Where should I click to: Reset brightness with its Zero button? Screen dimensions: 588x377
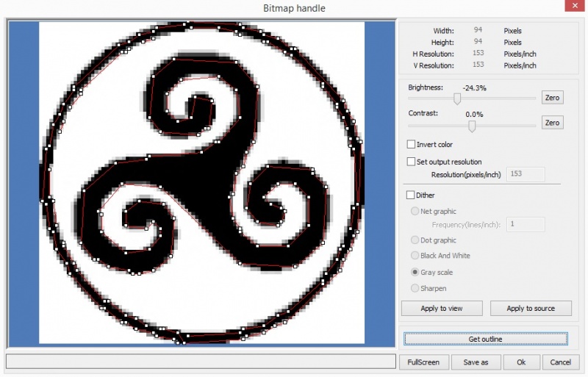pos(553,98)
